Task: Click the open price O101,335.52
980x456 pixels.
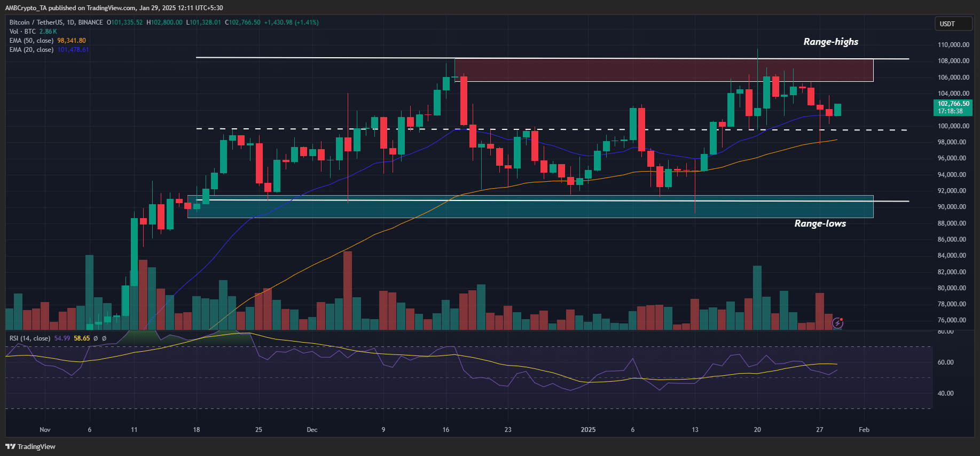Action: [125, 22]
